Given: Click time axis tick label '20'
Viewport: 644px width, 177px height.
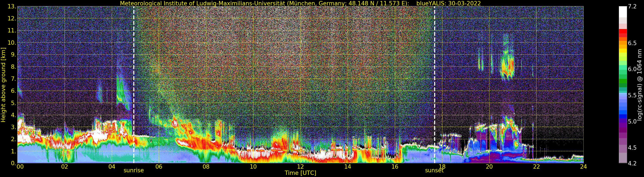Looking at the screenshot, I should pos(489,166).
